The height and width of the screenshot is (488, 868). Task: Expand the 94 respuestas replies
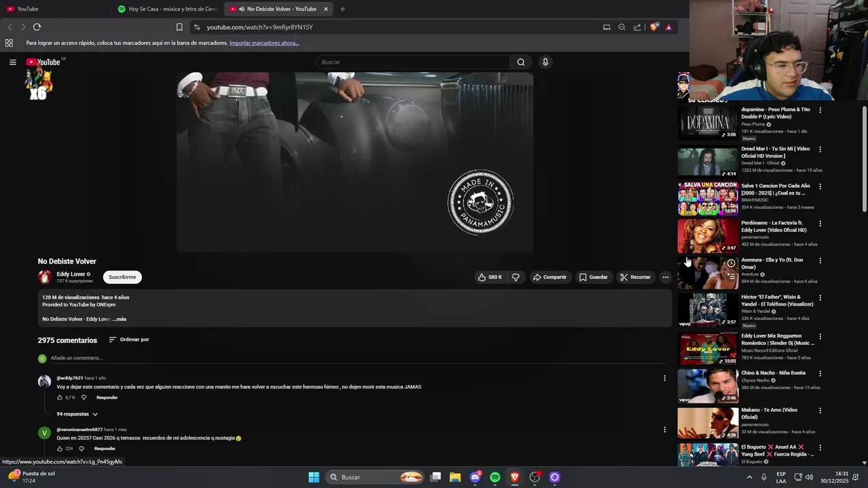click(77, 414)
